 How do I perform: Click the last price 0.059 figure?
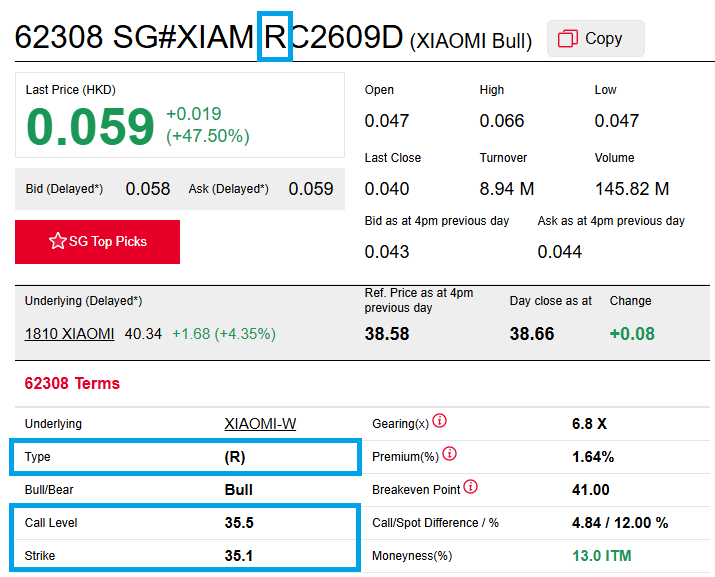click(90, 127)
